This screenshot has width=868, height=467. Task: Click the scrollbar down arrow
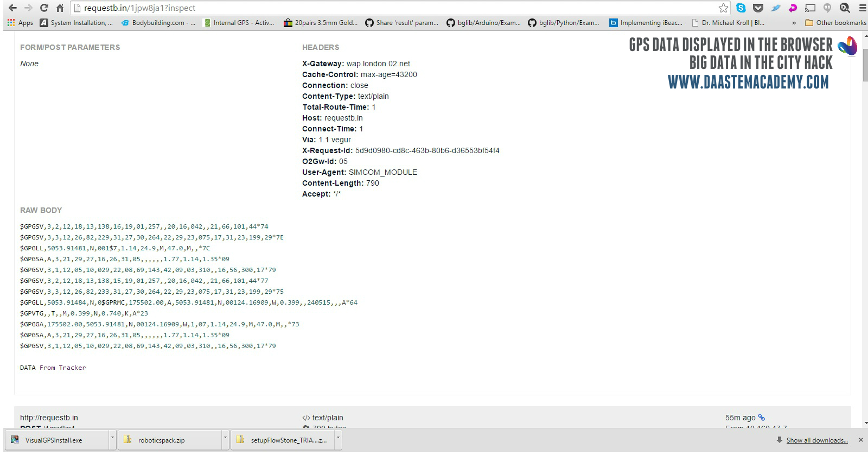pos(865,423)
